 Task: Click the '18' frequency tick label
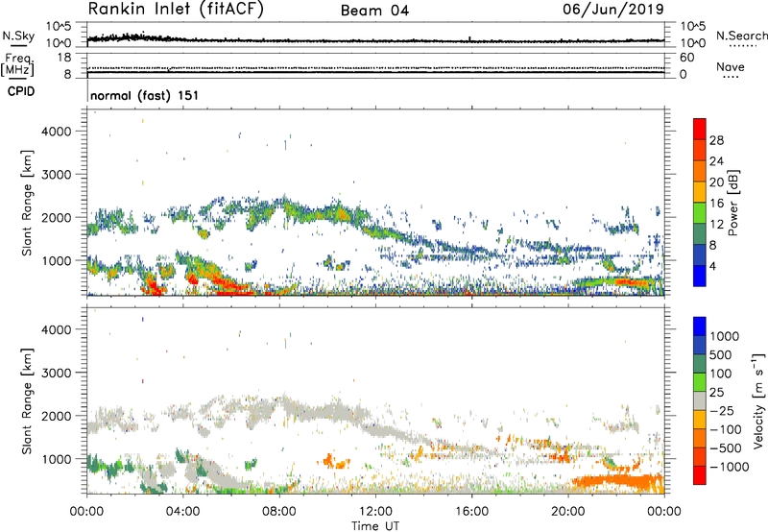point(64,58)
